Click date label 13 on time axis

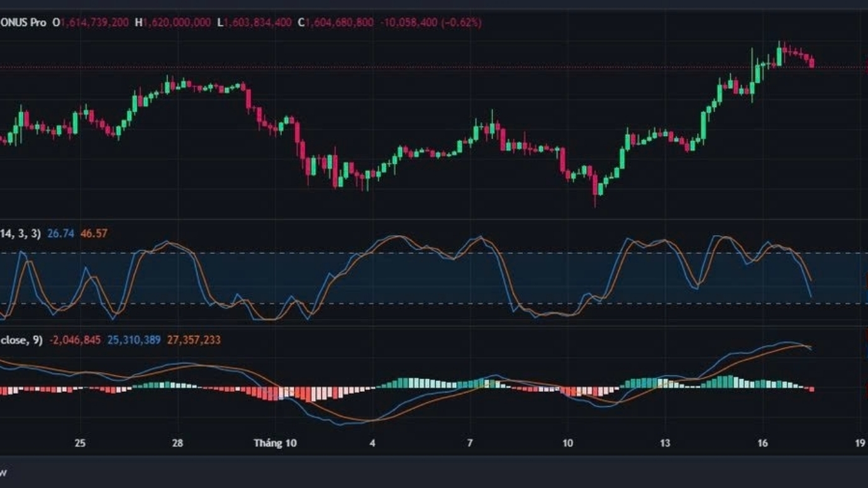pos(665,443)
